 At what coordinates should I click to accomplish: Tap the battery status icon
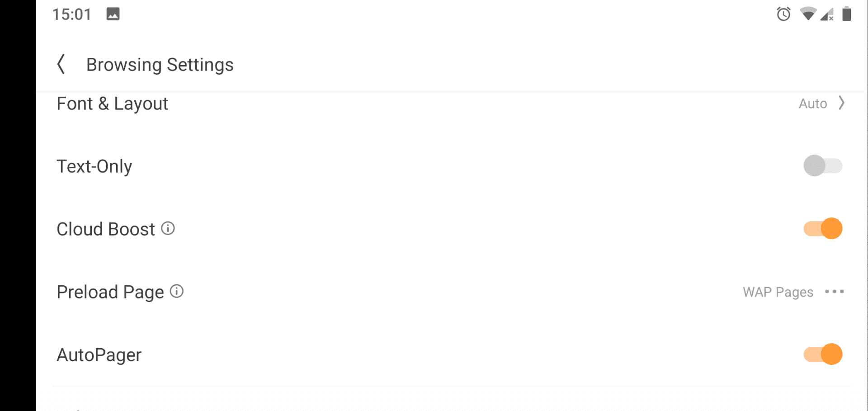(847, 14)
